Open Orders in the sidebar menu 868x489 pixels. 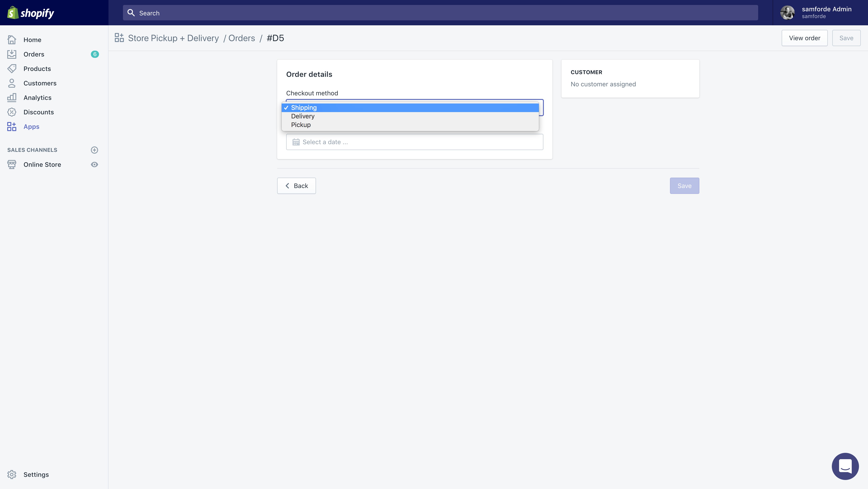(34, 54)
